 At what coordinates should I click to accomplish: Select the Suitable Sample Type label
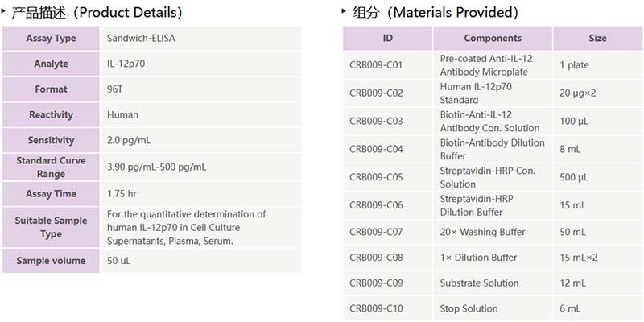pyautogui.click(x=51, y=227)
